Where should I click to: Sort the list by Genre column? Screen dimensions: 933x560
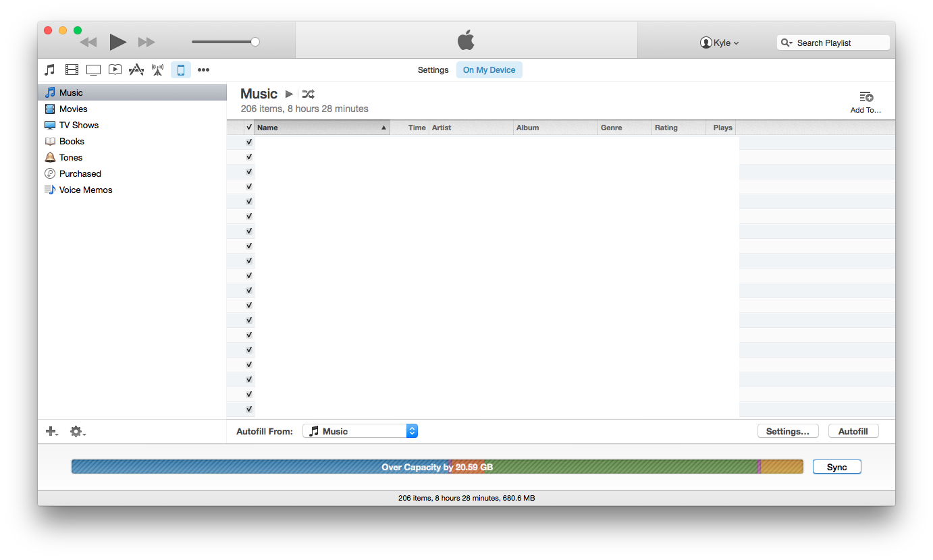click(625, 128)
